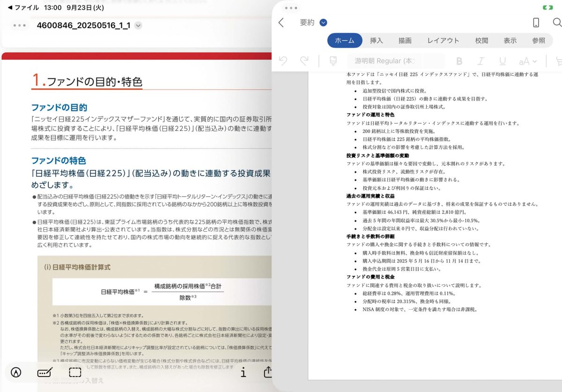Open the aA font formatting dropdown

point(527,61)
